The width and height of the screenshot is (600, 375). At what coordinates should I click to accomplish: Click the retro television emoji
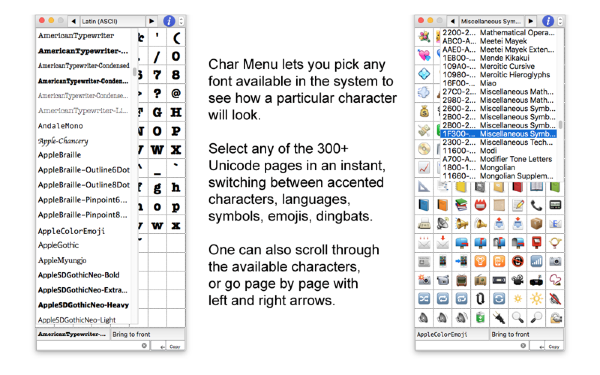(461, 280)
